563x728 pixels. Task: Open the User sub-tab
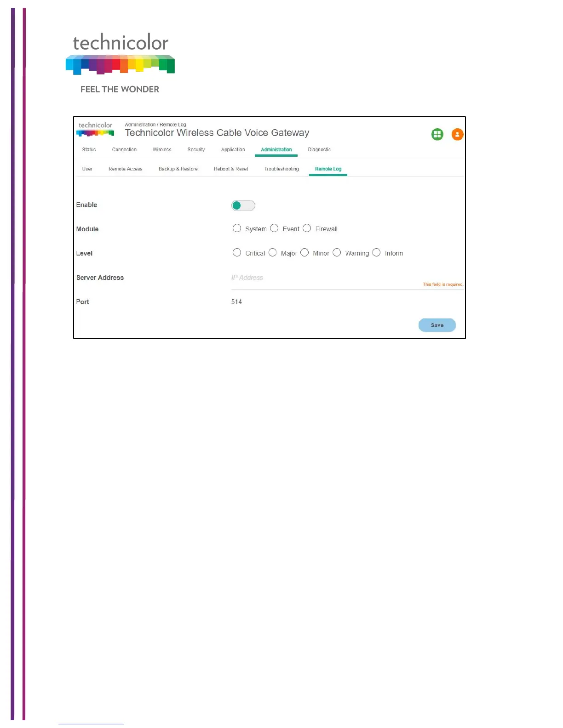(87, 169)
